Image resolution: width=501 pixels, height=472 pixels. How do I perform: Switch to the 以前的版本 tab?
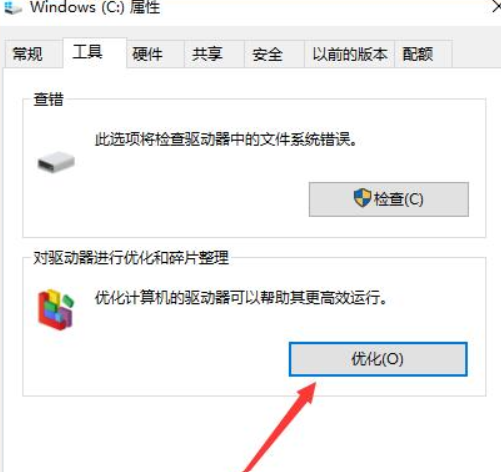[x=349, y=54]
